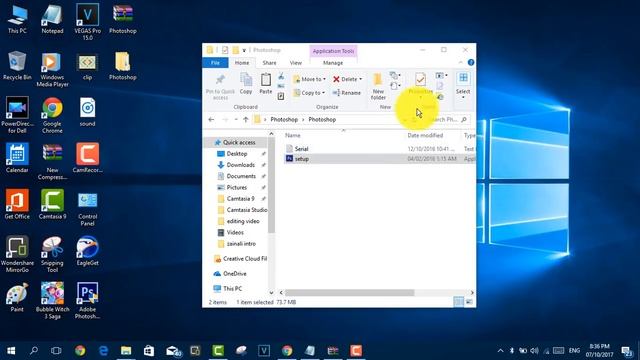This screenshot has height=360, width=640.
Task: Open the New item dropdown icon
Action: 395,76
